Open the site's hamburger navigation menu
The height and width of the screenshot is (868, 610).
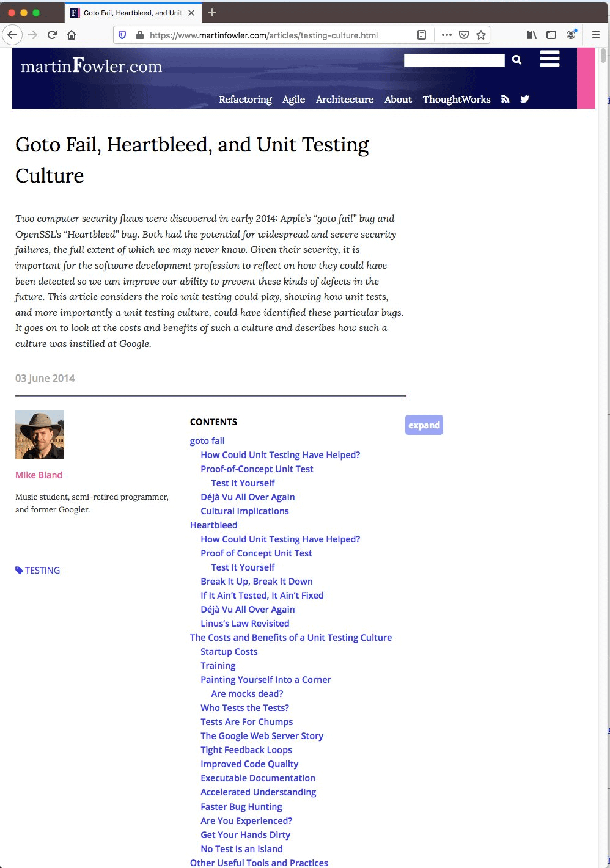549,59
